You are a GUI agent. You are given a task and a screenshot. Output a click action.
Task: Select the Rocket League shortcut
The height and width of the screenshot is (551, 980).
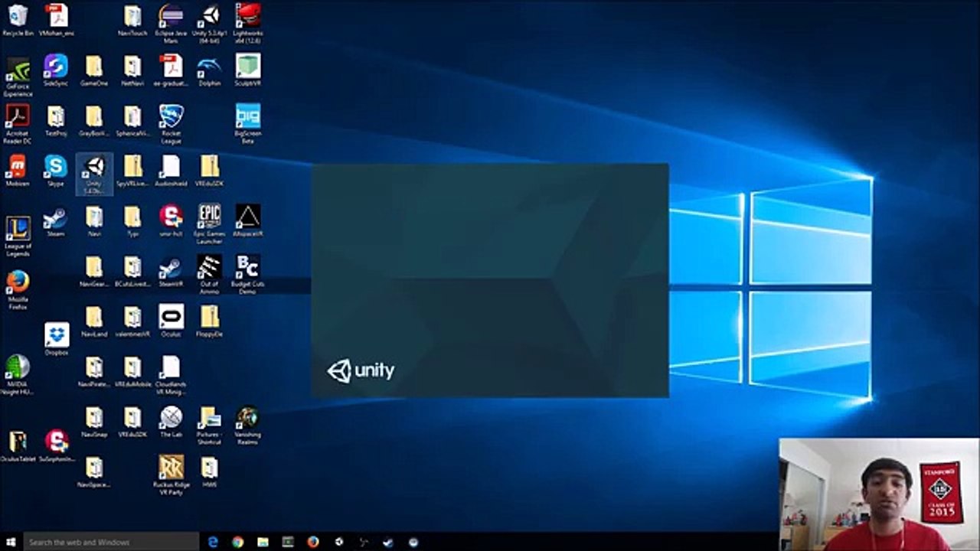point(171,124)
